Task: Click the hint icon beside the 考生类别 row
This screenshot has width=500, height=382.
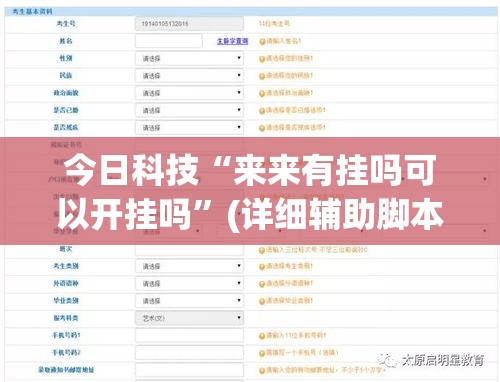Action: [x=262, y=267]
